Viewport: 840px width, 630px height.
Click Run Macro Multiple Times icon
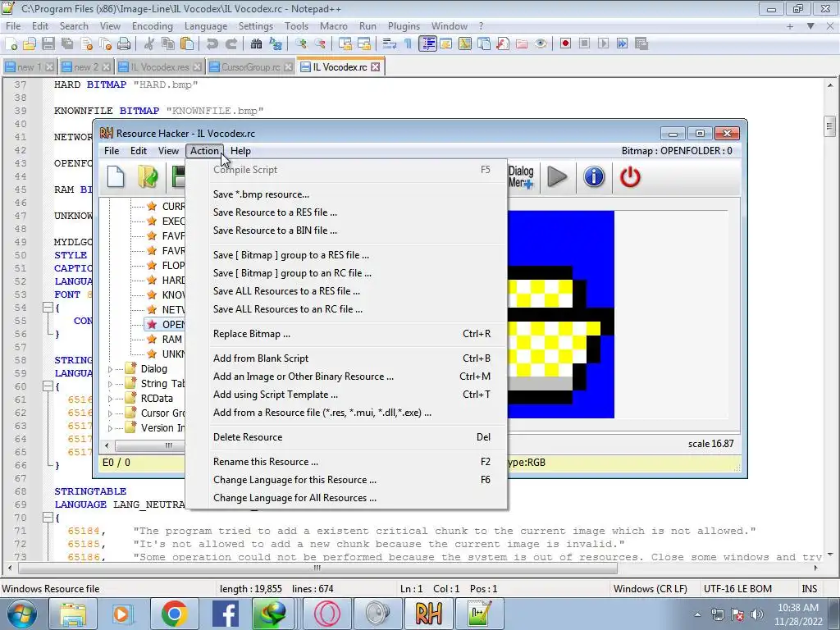point(622,44)
